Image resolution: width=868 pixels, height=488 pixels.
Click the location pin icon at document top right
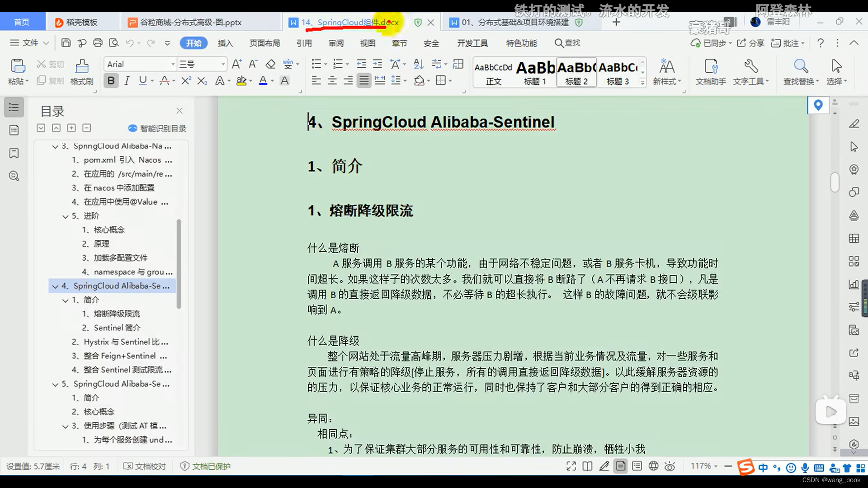[818, 105]
